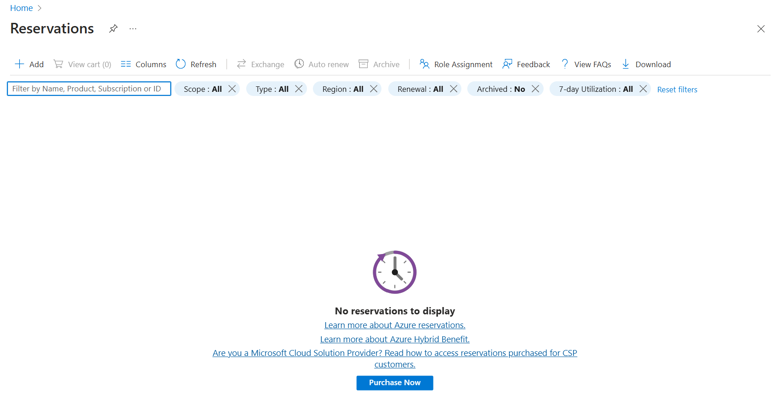The width and height of the screenshot is (772, 403).
Task: Remove the Region filter
Action: 374,89
